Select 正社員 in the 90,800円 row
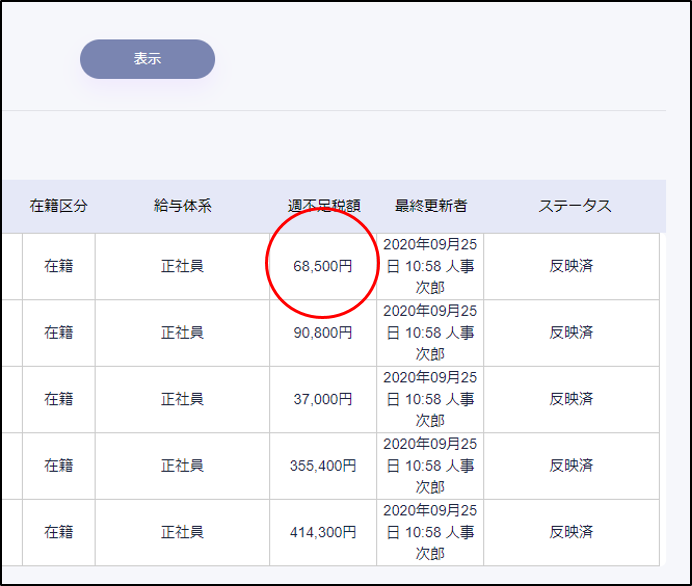 tap(182, 333)
